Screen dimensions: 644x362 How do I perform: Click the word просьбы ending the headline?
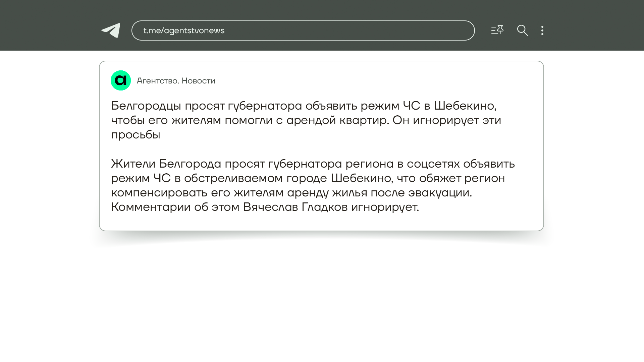[136, 135]
